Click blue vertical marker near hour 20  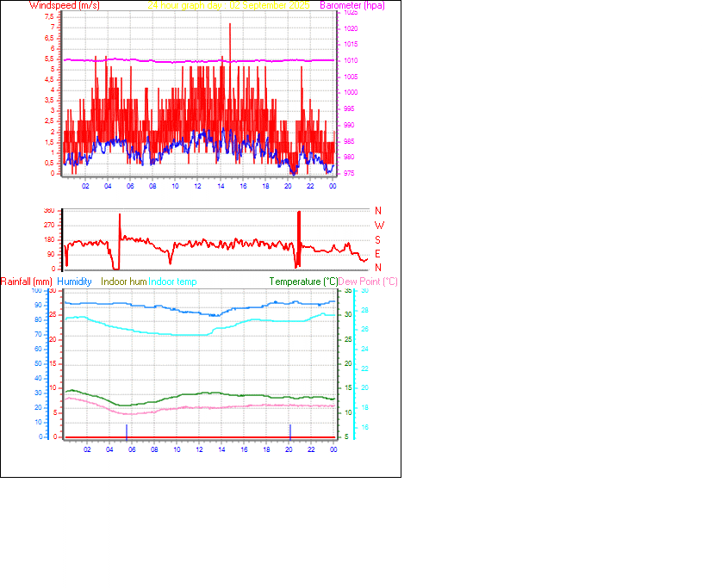pos(290,432)
